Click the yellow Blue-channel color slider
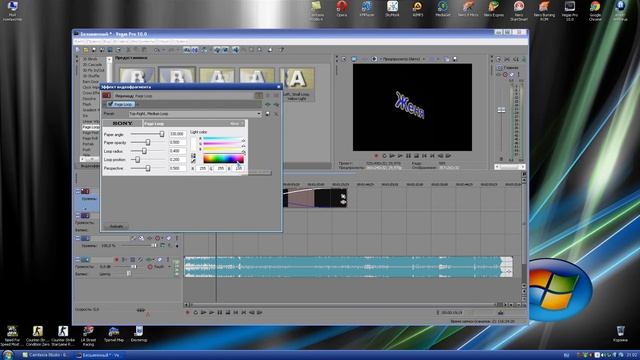The image size is (640, 360). point(222,149)
